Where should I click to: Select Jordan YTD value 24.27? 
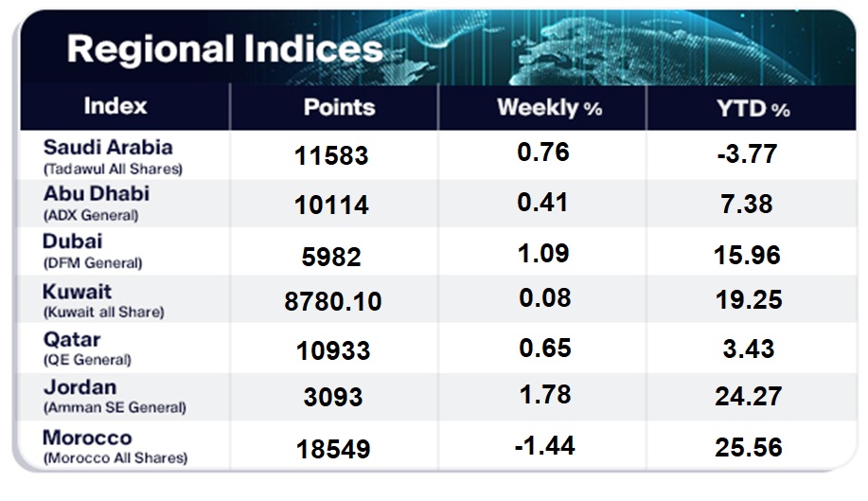[748, 396]
